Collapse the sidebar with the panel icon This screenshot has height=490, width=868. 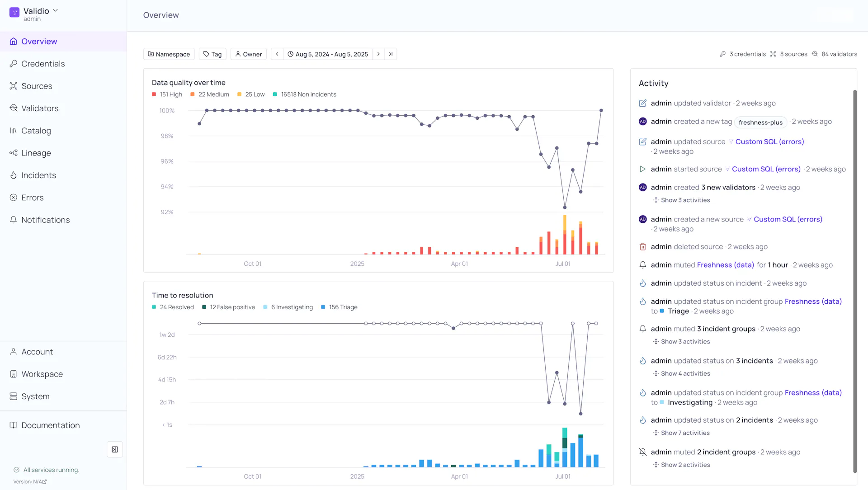pyautogui.click(x=115, y=449)
